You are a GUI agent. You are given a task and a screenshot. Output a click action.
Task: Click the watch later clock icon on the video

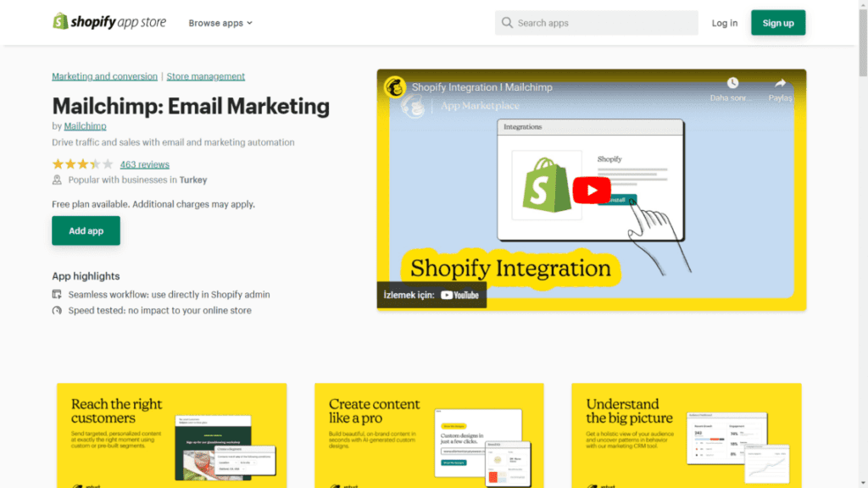coord(733,83)
